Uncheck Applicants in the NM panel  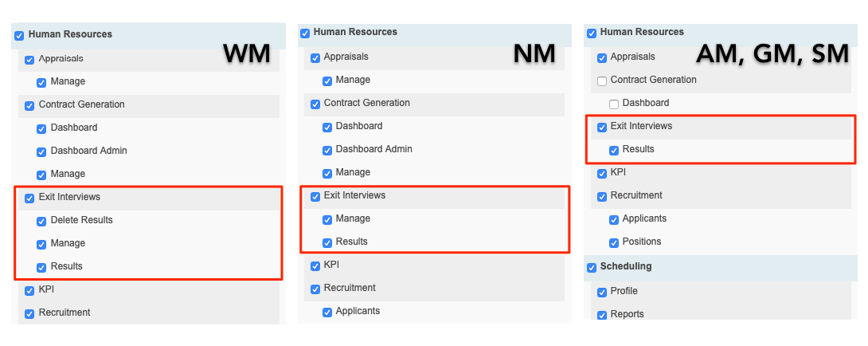click(327, 313)
